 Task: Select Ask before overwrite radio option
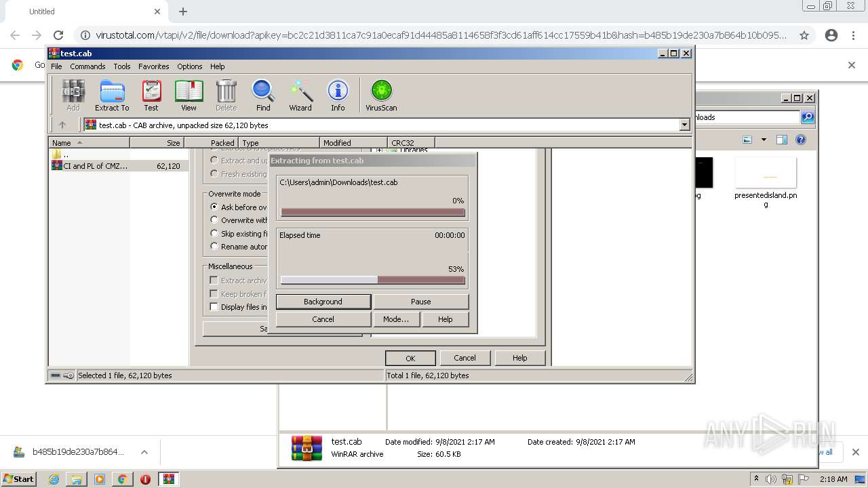[x=214, y=207]
